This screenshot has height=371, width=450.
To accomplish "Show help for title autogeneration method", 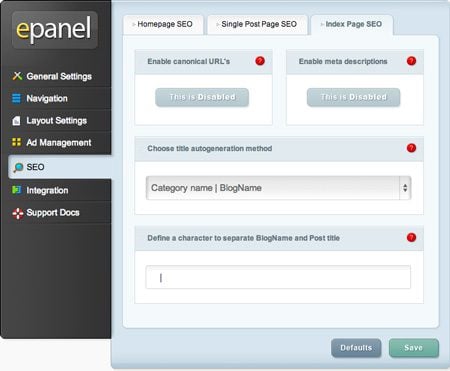I will (x=411, y=148).
